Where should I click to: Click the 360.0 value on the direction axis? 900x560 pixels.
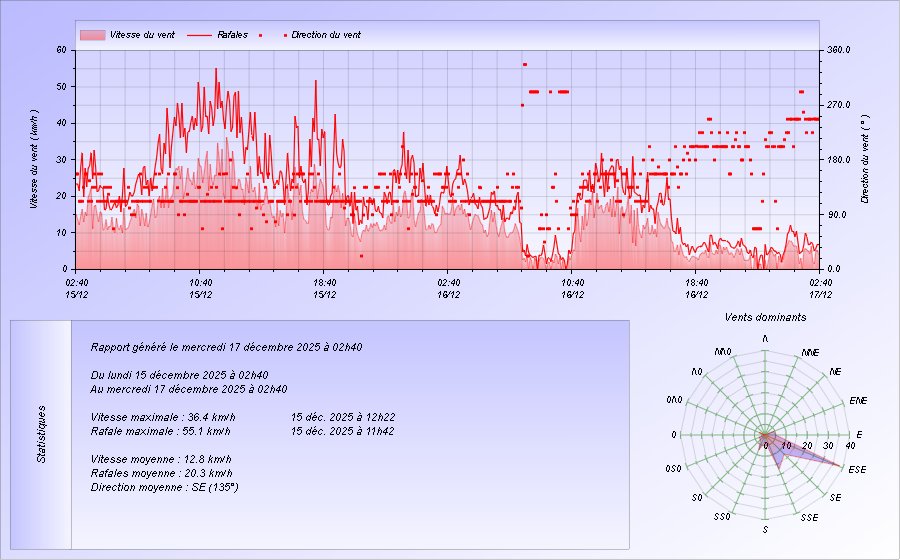(840, 49)
